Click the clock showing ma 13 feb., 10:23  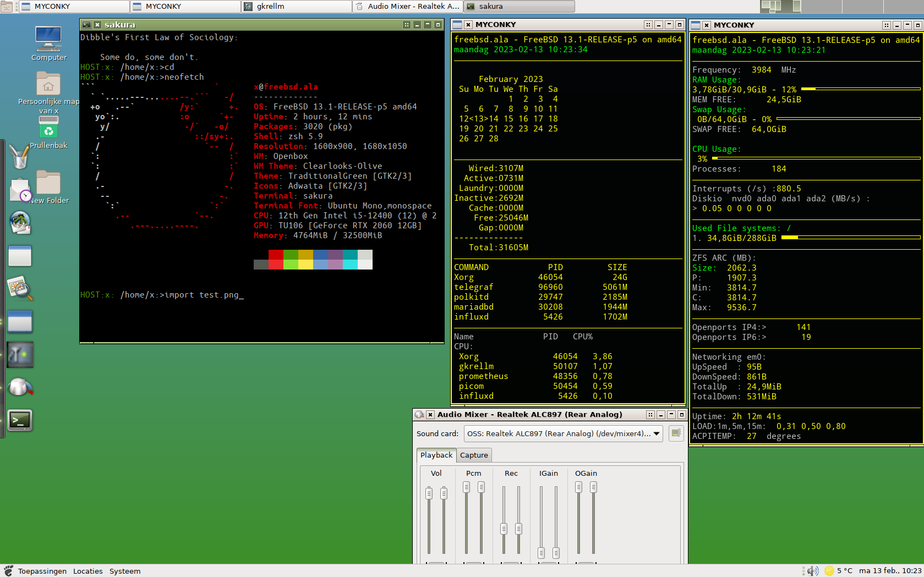tap(890, 571)
